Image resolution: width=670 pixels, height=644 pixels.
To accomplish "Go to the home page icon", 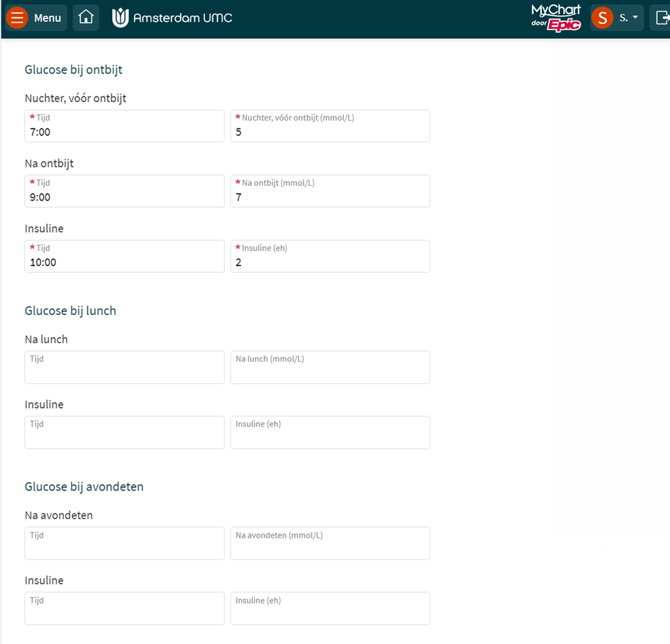I will click(x=86, y=18).
